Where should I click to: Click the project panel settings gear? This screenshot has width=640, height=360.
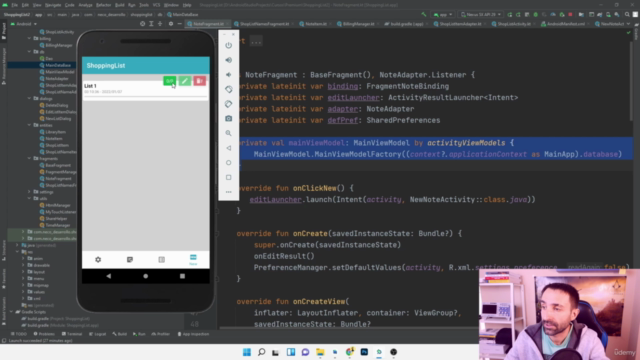tap(171, 24)
